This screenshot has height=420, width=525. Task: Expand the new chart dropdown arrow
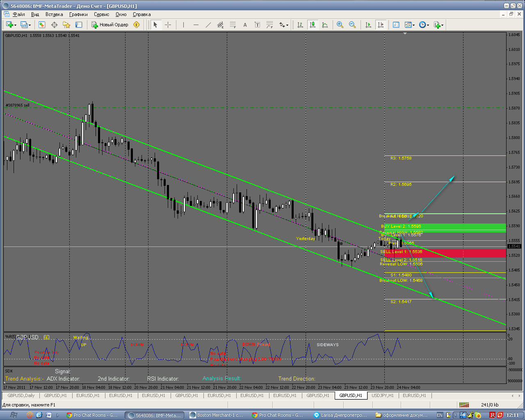point(16,25)
